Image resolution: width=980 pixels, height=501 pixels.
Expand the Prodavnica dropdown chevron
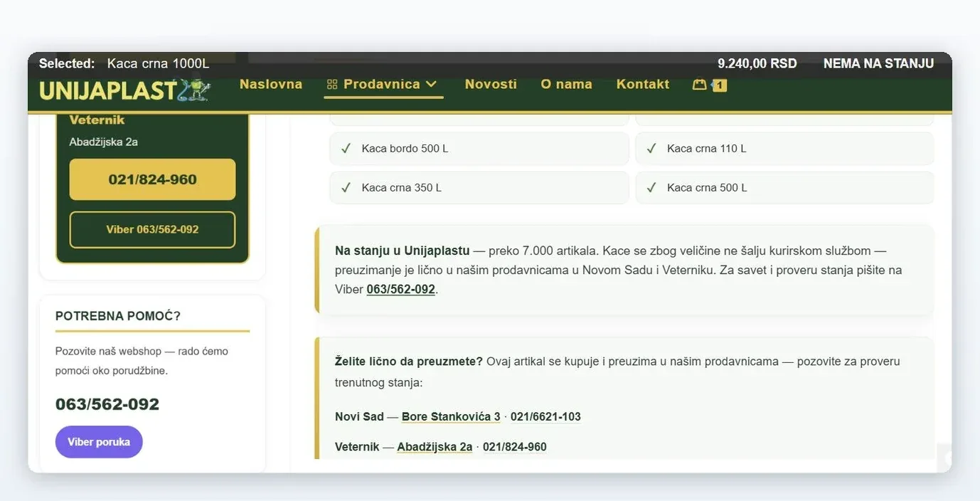tap(431, 84)
